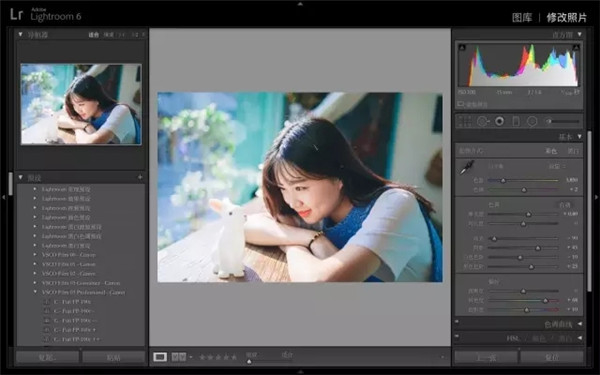Adjust the Saturation slider handle at +10
This screenshot has width=600, height=375.
pyautogui.click(x=527, y=310)
